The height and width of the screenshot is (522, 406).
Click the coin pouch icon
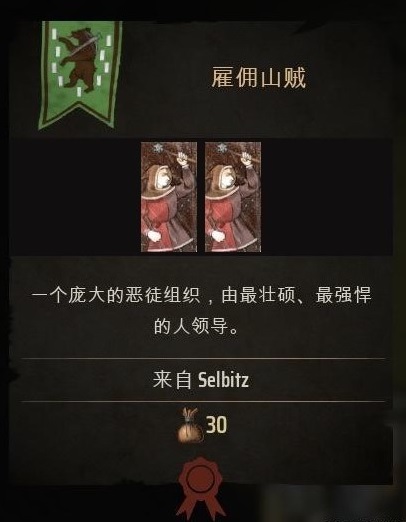[x=190, y=426]
